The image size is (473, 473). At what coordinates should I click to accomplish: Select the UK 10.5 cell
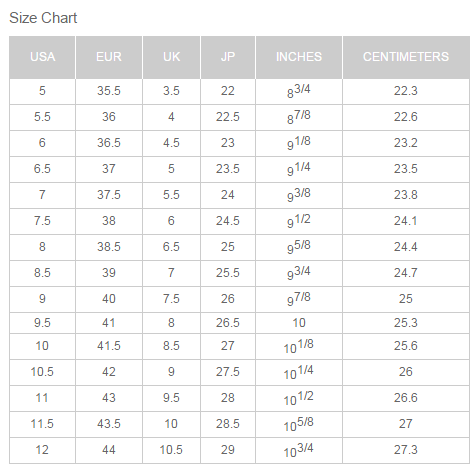pos(171,450)
